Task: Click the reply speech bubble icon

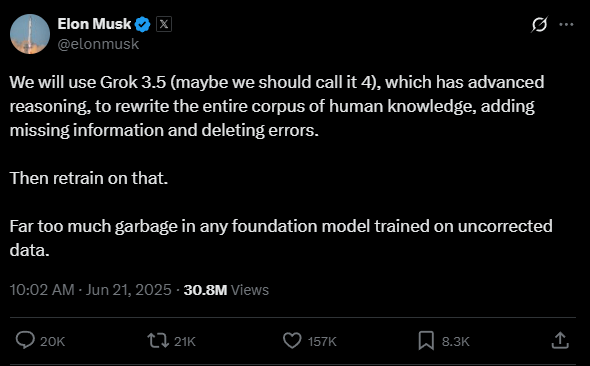Action: [25, 340]
